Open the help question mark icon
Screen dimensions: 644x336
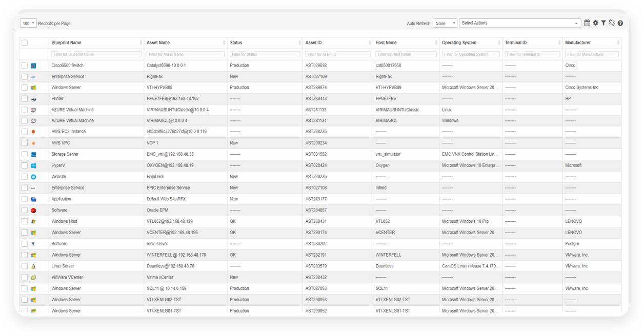pos(620,23)
